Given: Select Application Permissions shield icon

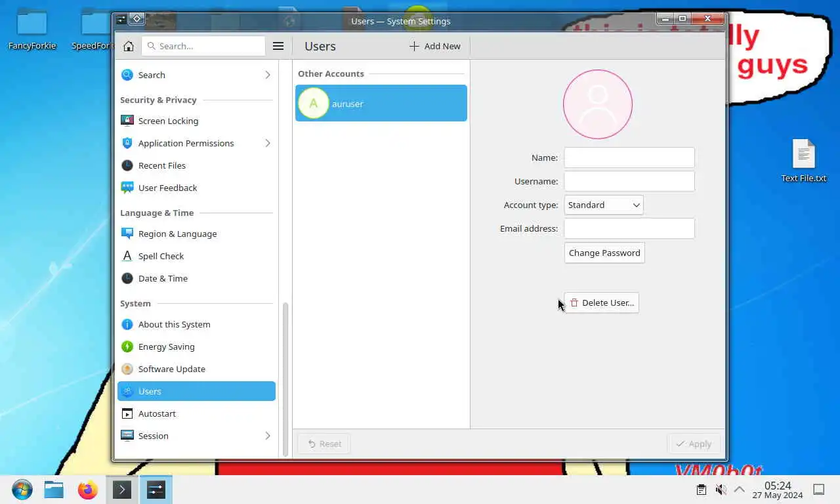Looking at the screenshot, I should (127, 143).
